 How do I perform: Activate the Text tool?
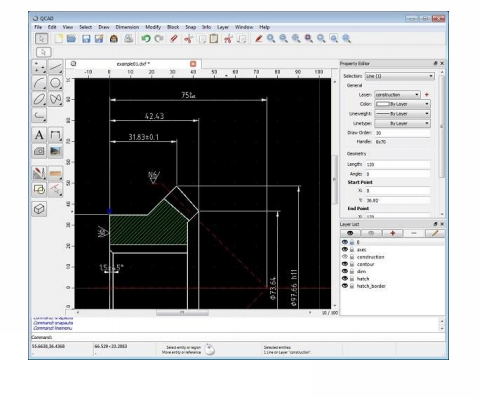[39, 135]
